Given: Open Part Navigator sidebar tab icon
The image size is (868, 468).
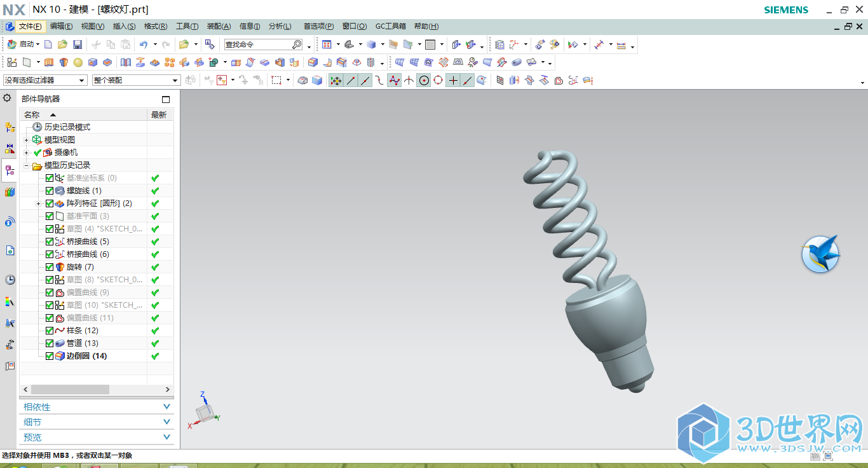Looking at the screenshot, I should click(x=10, y=170).
